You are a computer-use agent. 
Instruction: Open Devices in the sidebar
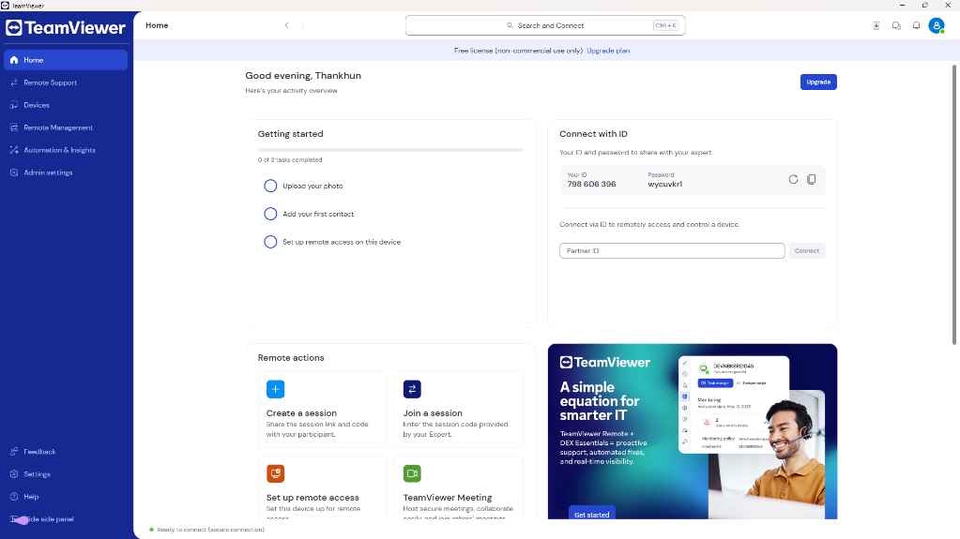(x=36, y=105)
